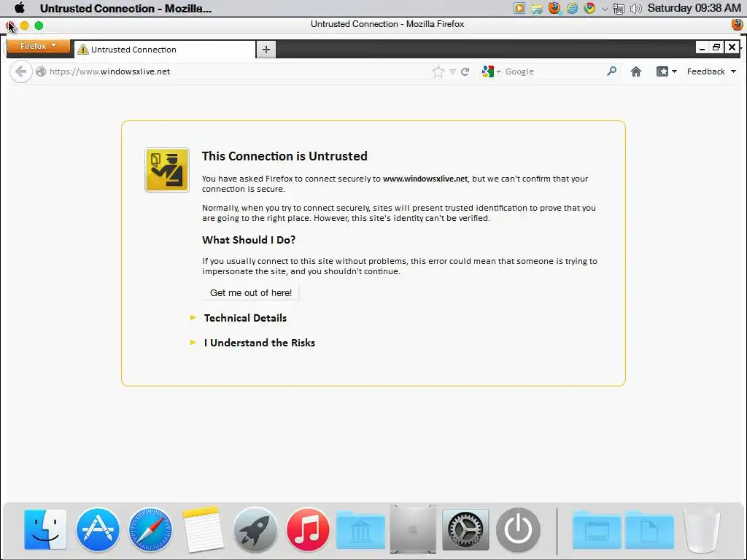Open the orange Firefox menu button

38,46
